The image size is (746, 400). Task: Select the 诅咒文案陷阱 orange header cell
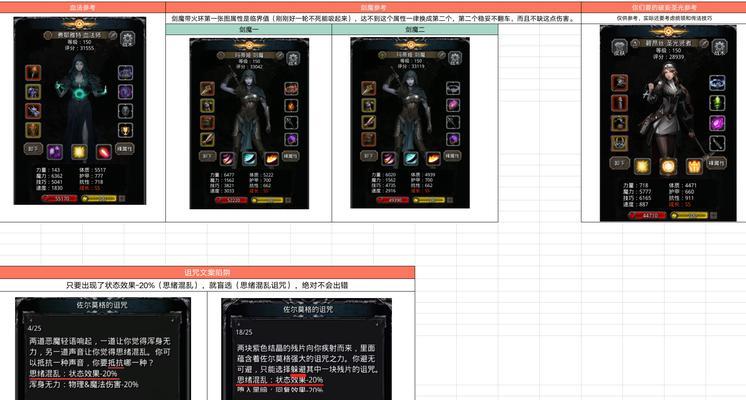pos(207,273)
